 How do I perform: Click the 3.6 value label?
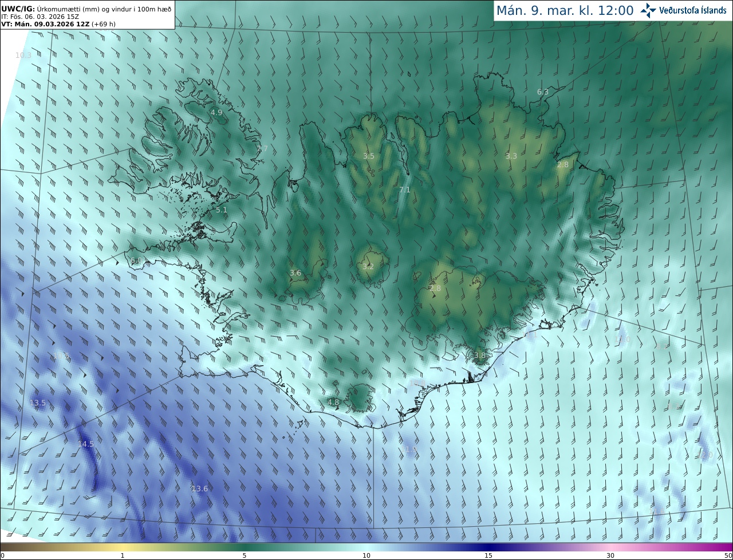tap(295, 273)
